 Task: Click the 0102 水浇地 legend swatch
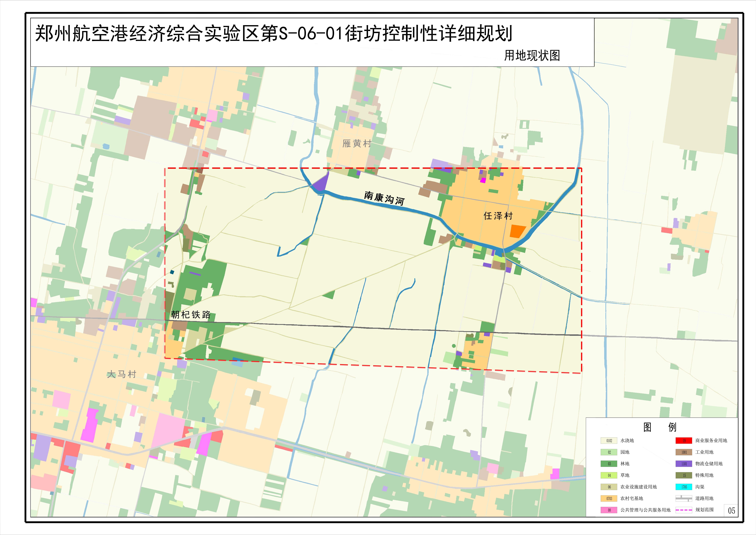609,440
